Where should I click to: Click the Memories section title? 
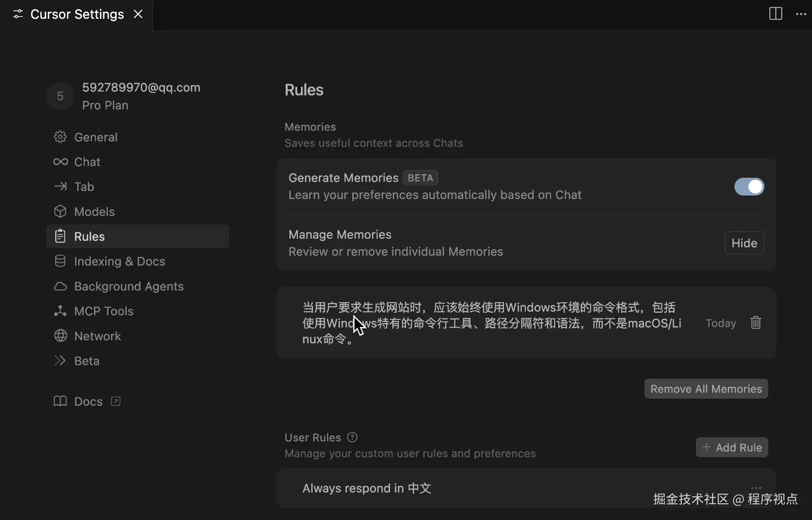pos(310,127)
